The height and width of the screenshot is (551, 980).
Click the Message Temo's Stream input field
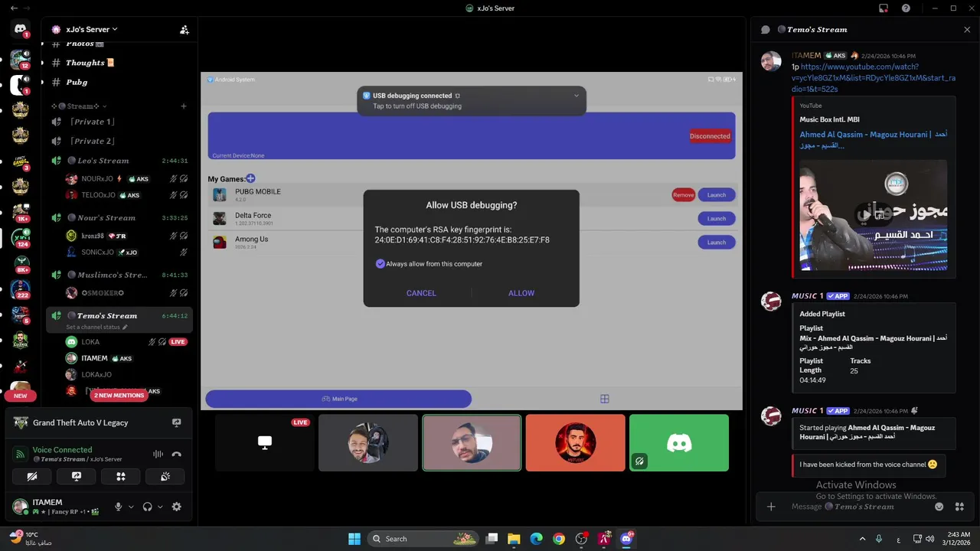857,507
